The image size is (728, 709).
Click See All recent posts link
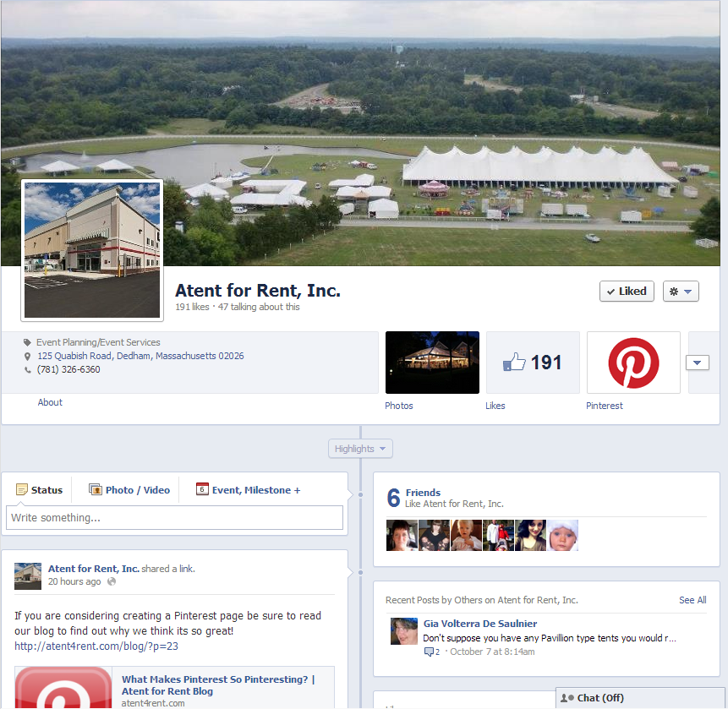[692, 600]
